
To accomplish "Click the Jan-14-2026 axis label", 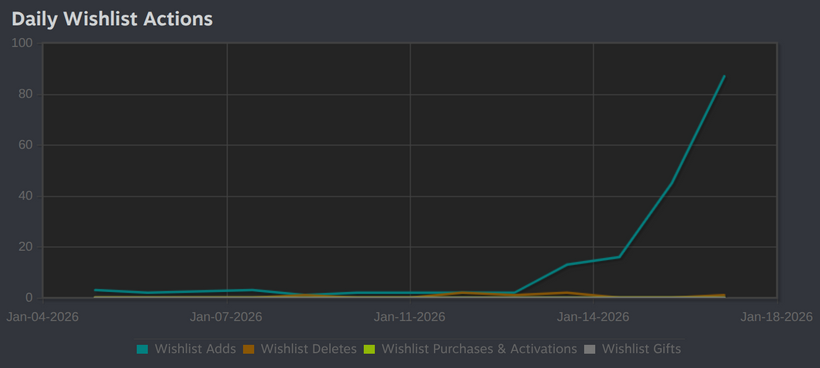I will coord(593,317).
